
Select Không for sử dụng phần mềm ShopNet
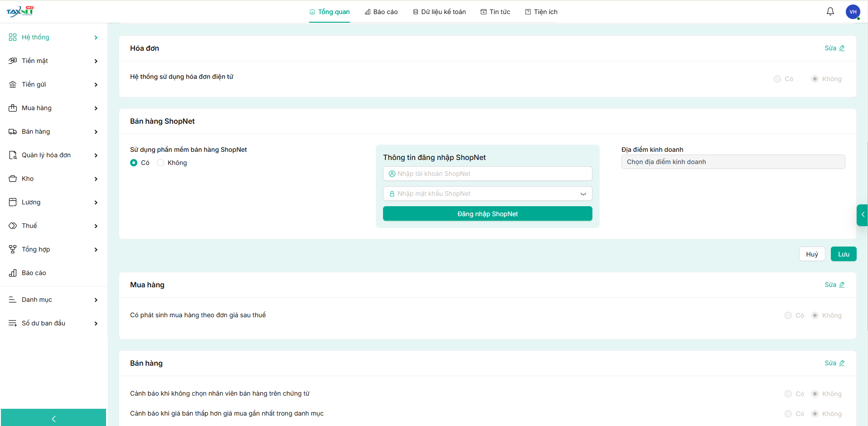(160, 163)
